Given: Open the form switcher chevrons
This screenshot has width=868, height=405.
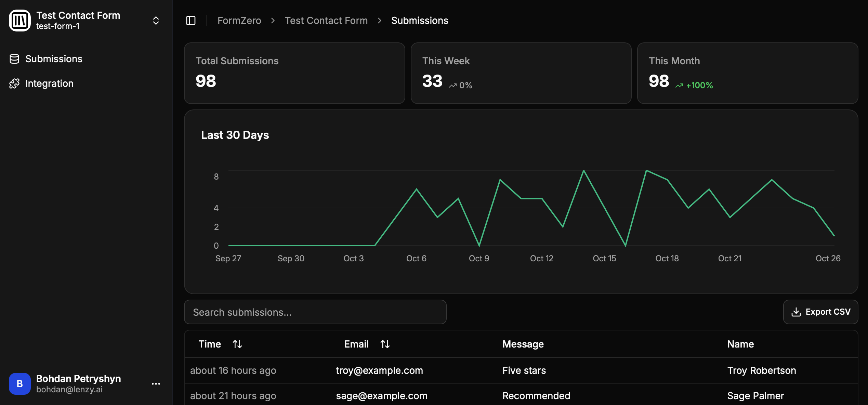Looking at the screenshot, I should 156,21.
